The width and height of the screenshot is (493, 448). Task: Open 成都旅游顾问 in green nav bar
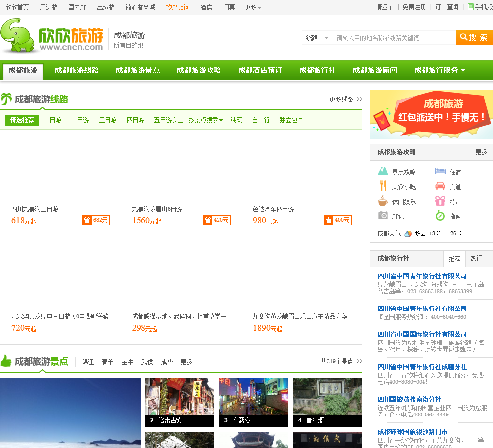tap(375, 70)
